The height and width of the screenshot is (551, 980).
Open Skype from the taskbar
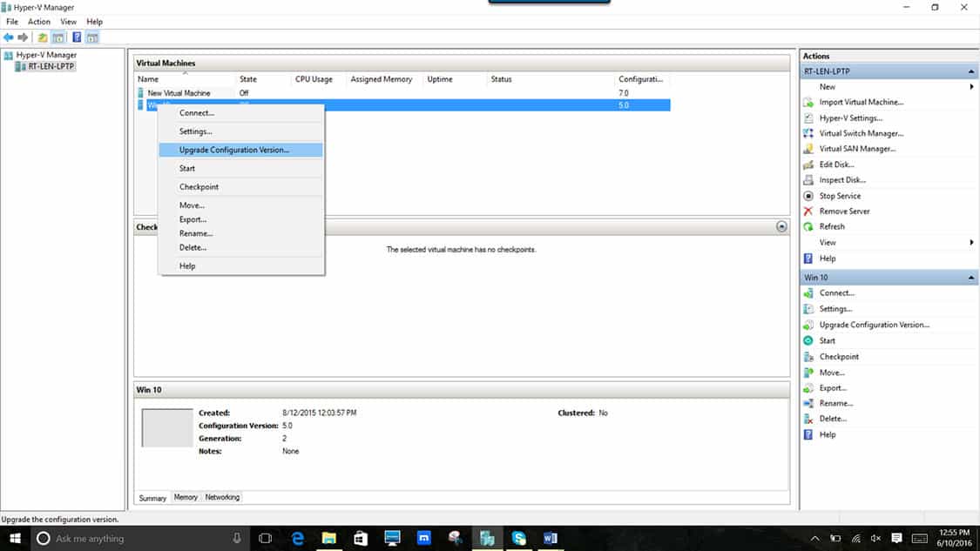pos(518,539)
